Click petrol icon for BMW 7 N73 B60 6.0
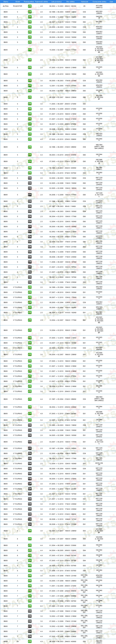 [x=30, y=606]
